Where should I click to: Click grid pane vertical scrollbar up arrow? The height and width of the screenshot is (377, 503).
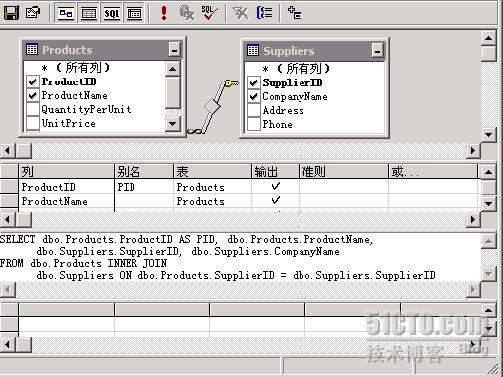(488, 172)
